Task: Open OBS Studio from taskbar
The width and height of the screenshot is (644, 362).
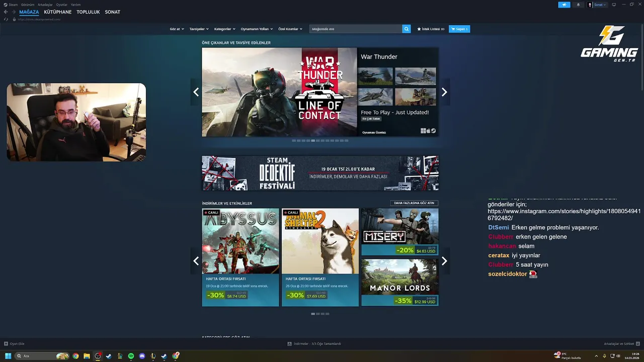Action: pos(98,356)
